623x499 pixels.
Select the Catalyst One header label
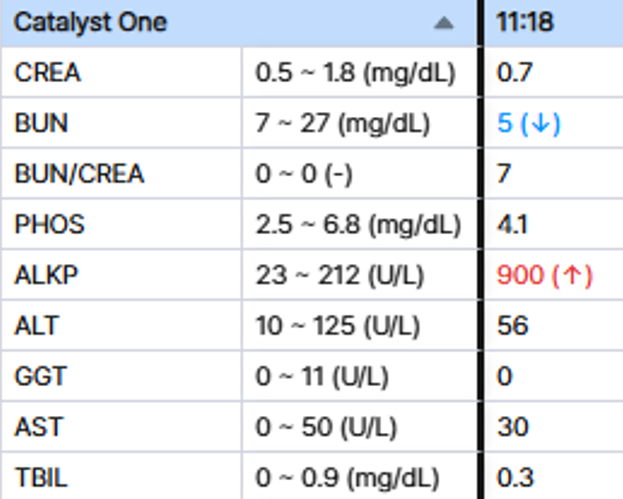point(90,22)
